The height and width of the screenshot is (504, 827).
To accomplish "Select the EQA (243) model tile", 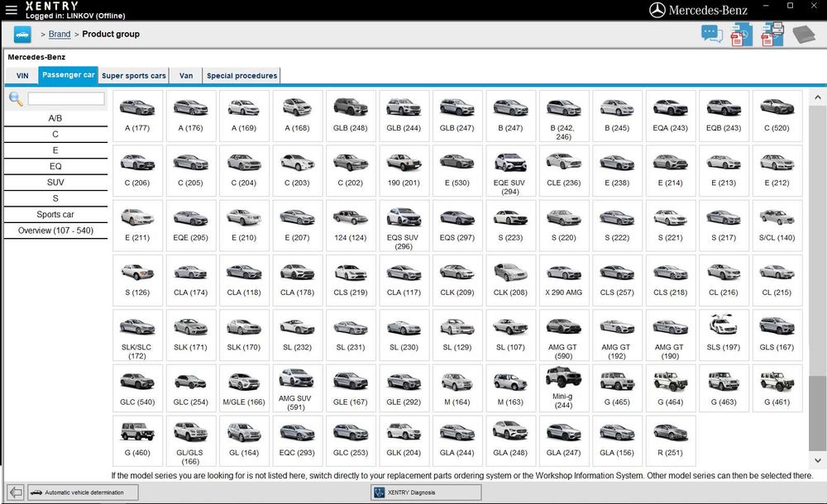I will click(670, 116).
